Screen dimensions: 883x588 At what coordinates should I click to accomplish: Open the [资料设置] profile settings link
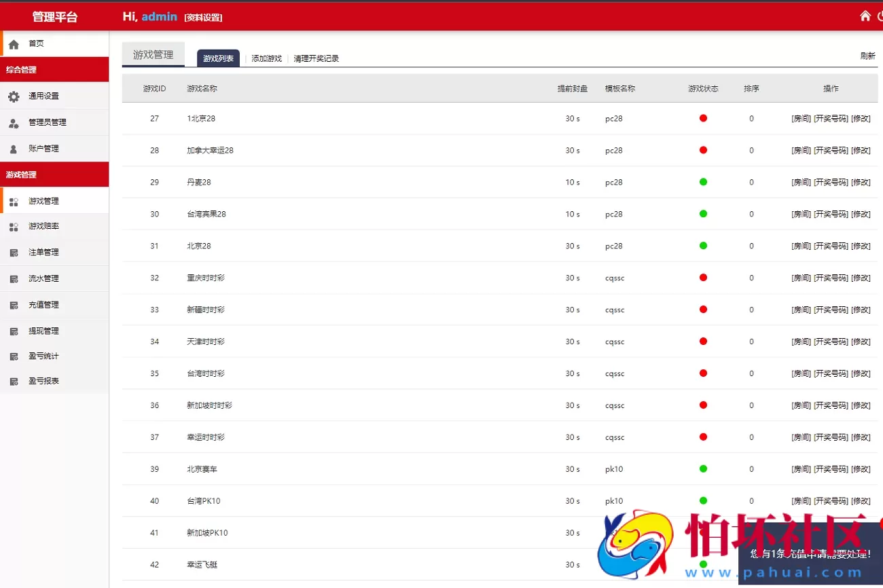tap(203, 18)
